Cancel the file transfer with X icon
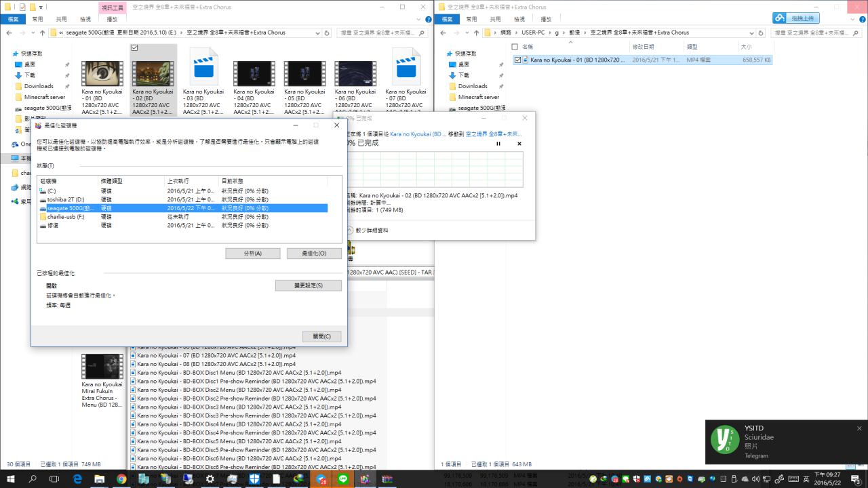The height and width of the screenshot is (488, 868). [x=519, y=144]
